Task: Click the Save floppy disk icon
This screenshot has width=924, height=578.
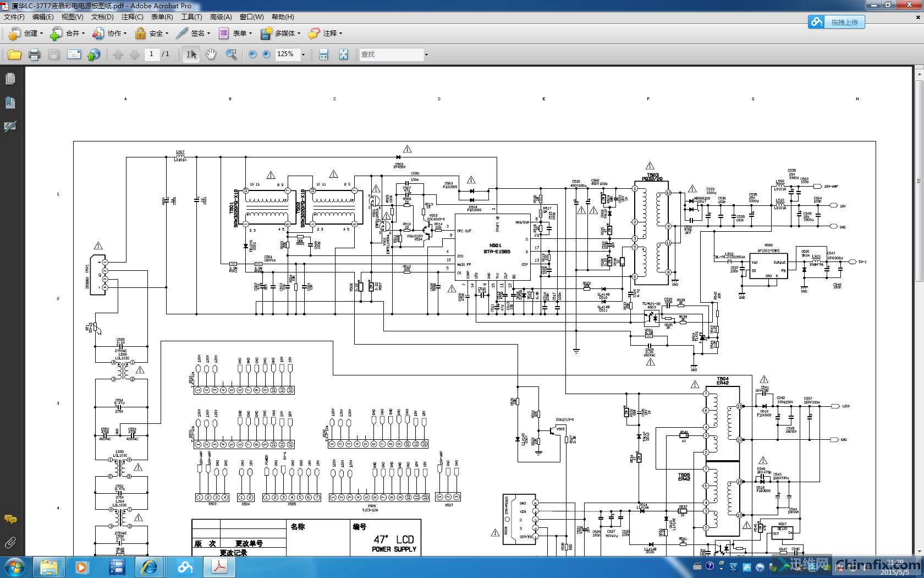Action: point(54,54)
